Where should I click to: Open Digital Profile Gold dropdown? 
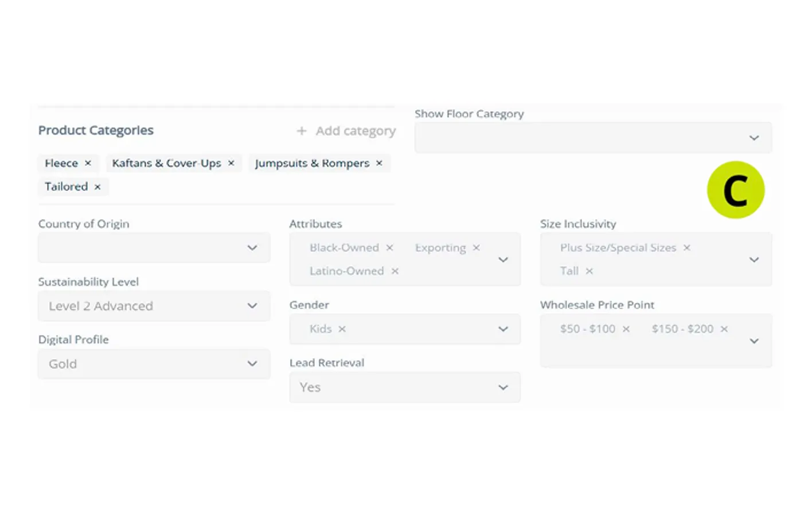pos(154,364)
